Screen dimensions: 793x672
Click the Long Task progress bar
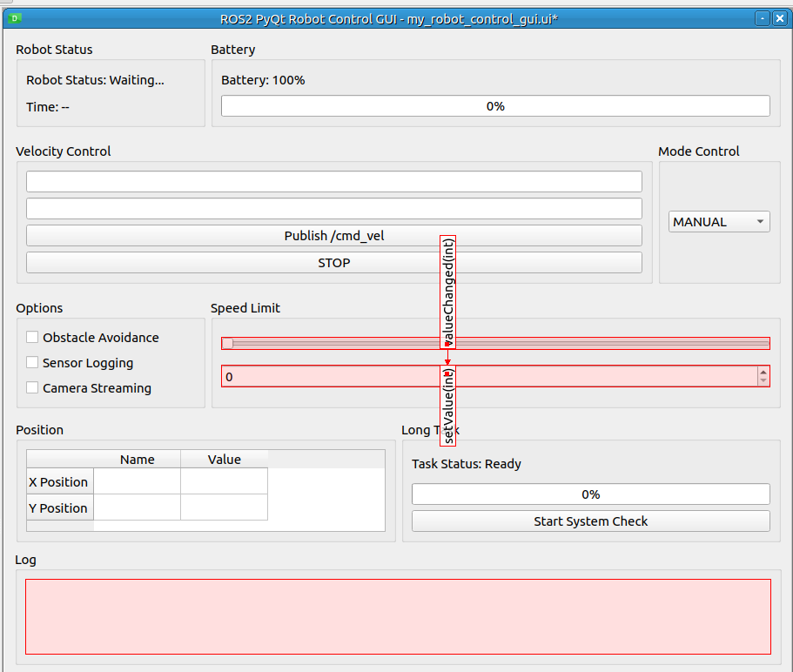[591, 494]
